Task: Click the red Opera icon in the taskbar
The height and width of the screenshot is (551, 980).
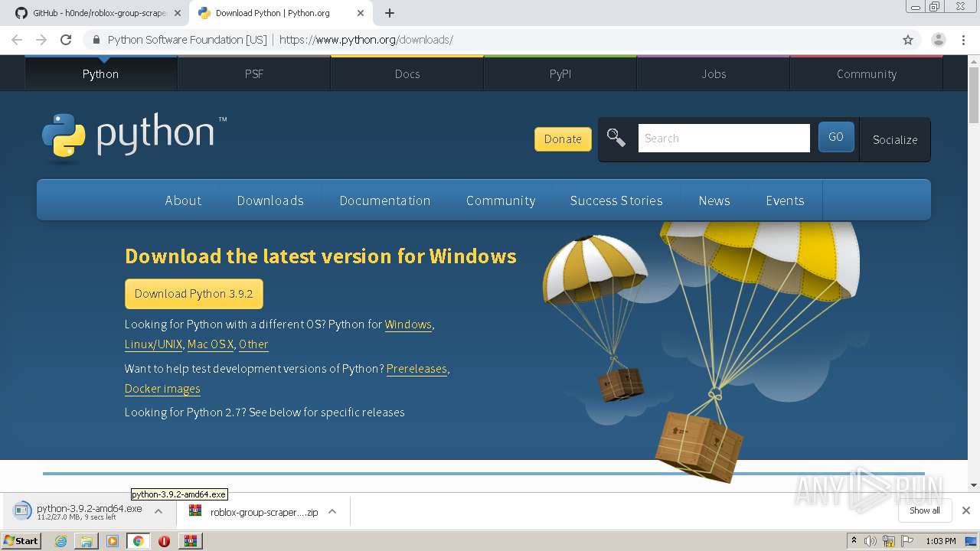Action: (x=164, y=541)
